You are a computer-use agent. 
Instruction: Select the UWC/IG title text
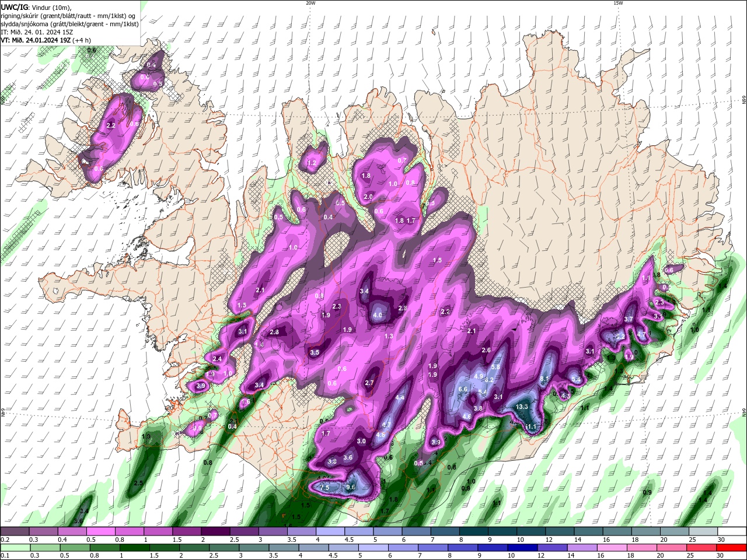[15, 7]
